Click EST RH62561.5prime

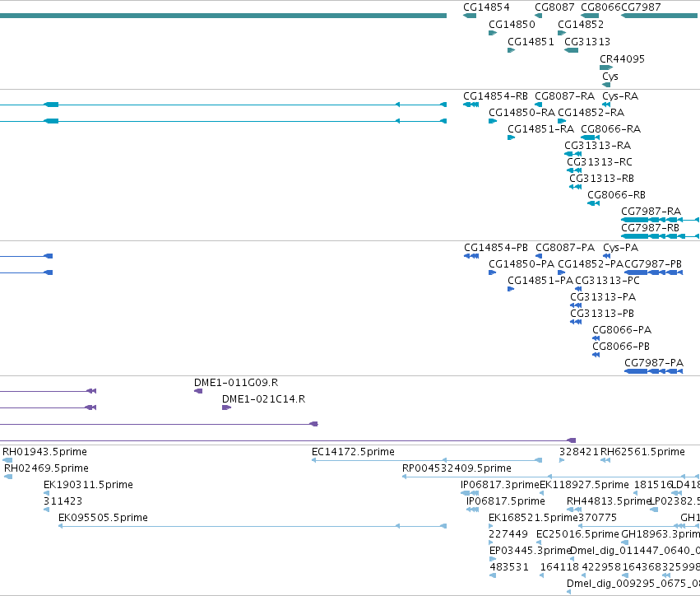tap(642, 452)
